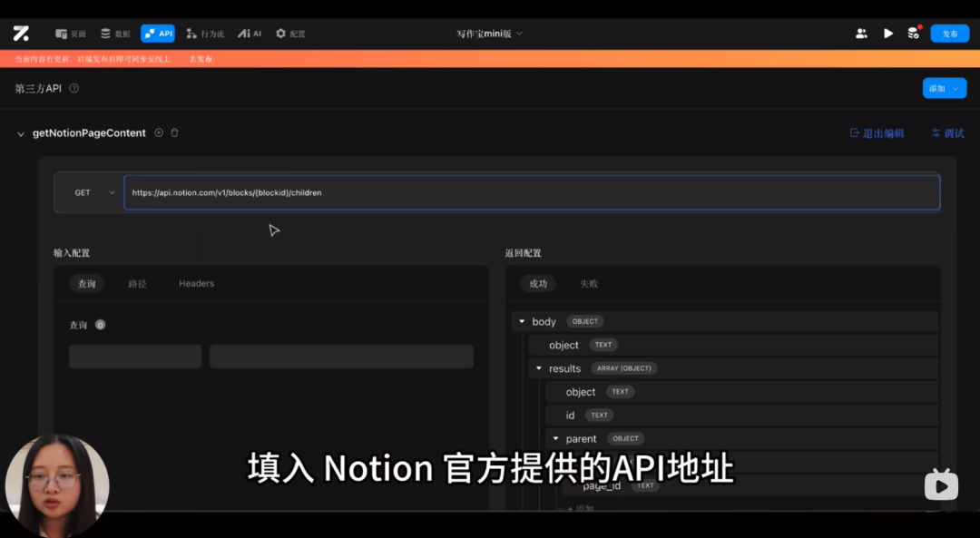Open the 行为流 workflow tab
Viewport: 980px width, 538px height.
pos(205,34)
